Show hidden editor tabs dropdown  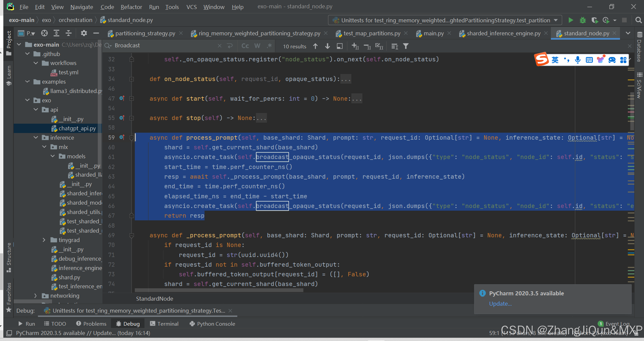628,33
